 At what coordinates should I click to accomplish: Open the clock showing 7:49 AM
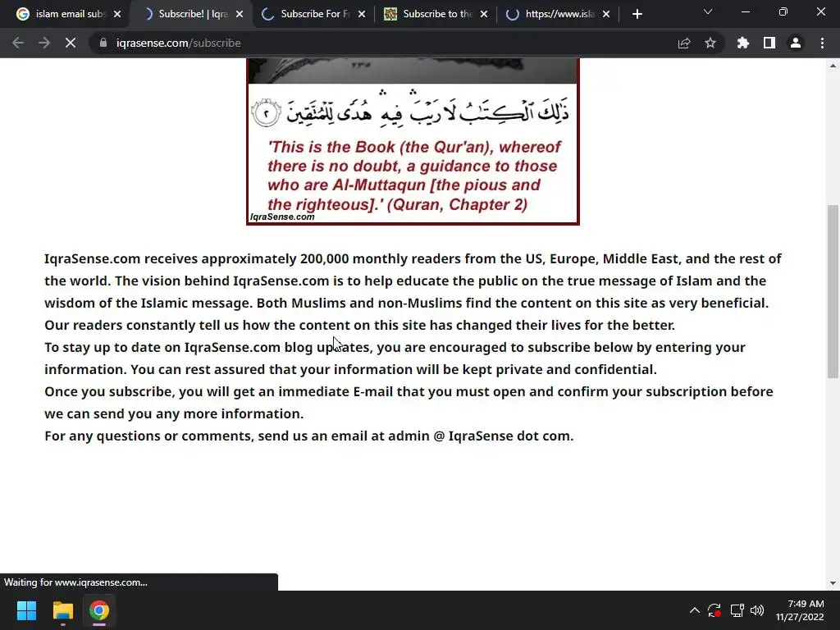(800, 610)
